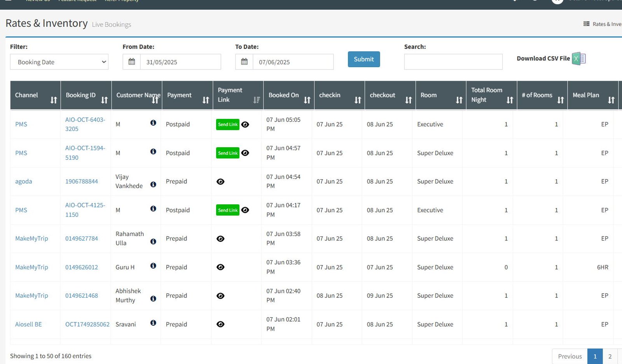Click PMS channel link for AIO-OCT-6403-3205
Viewport: 622px width, 364px height.
pos(21,124)
